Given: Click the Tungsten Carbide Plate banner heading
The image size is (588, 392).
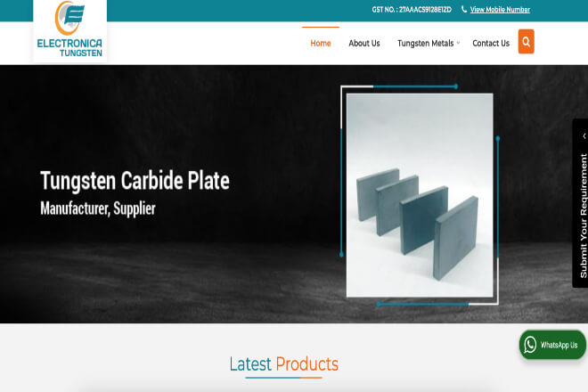Looking at the screenshot, I should coord(135,181).
